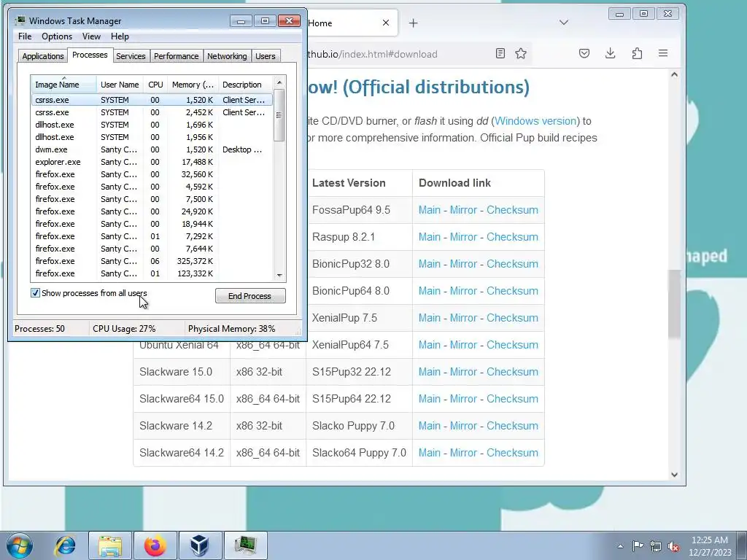Open the Help menu in Task Manager
This screenshot has width=747, height=560.
click(120, 36)
